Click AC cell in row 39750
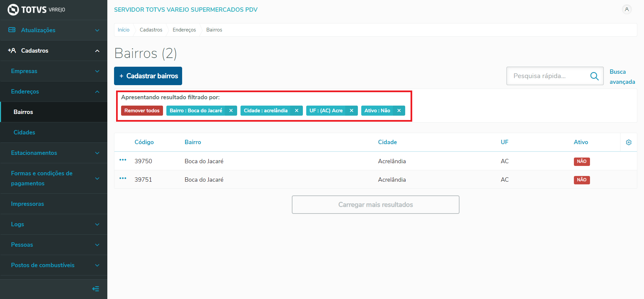Image resolution: width=644 pixels, height=299 pixels. click(x=505, y=161)
